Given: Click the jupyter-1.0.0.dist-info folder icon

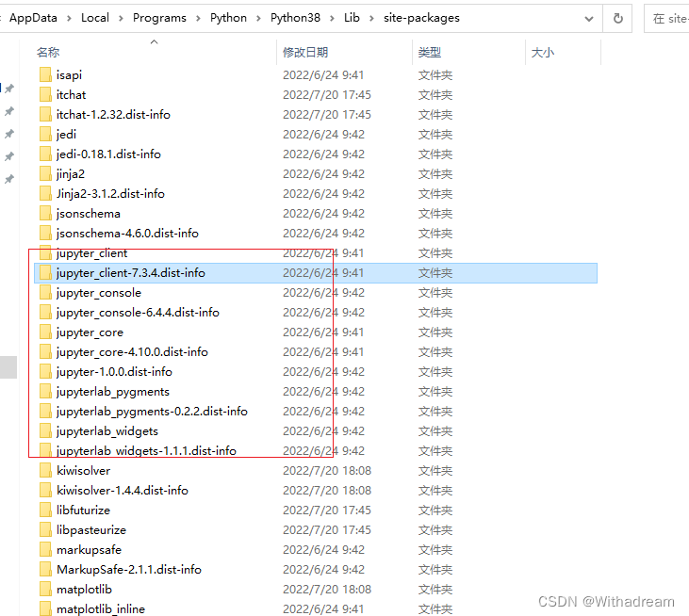Looking at the screenshot, I should pyautogui.click(x=45, y=371).
